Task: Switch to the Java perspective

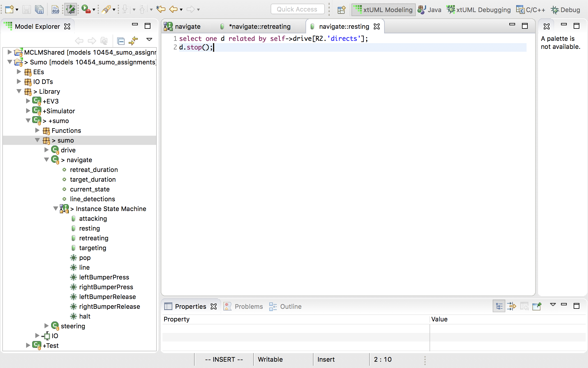Action: click(x=429, y=10)
